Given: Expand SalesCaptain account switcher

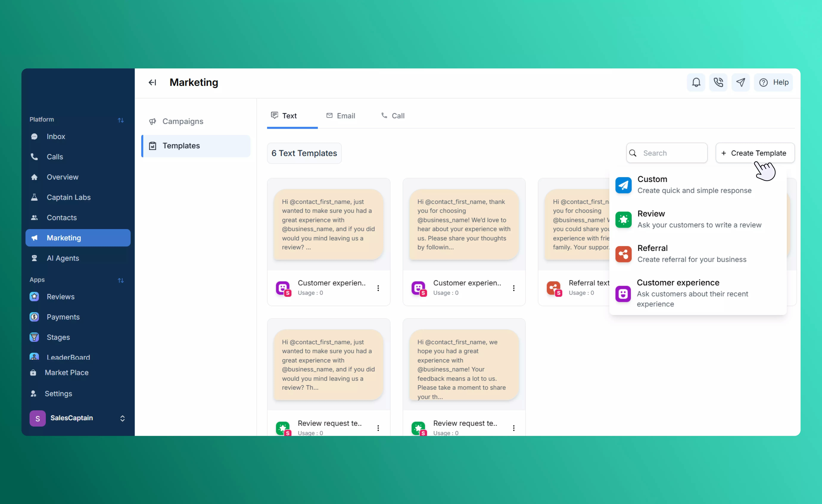Looking at the screenshot, I should coord(122,418).
